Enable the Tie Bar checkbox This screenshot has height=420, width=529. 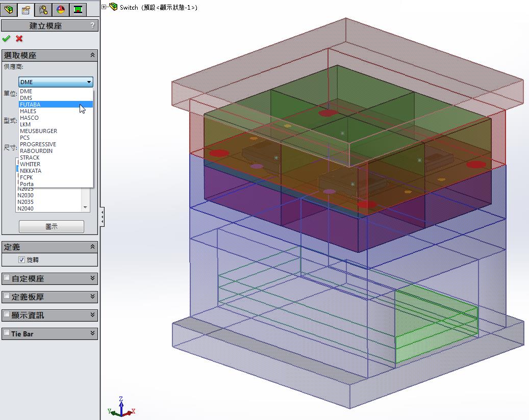pos(7,333)
